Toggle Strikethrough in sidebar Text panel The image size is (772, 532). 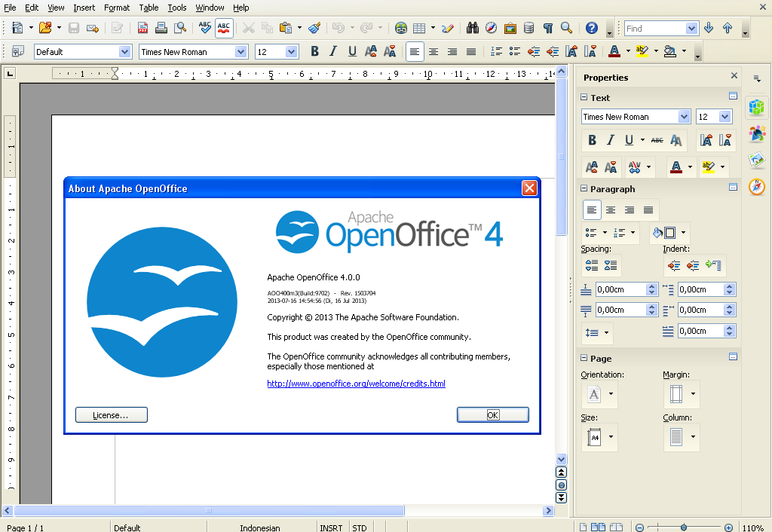tap(657, 140)
